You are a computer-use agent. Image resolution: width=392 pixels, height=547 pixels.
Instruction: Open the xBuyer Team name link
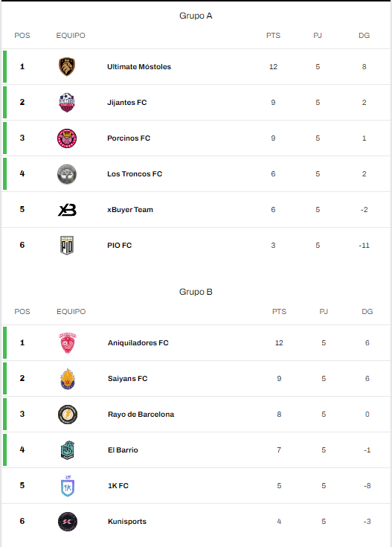[129, 210]
